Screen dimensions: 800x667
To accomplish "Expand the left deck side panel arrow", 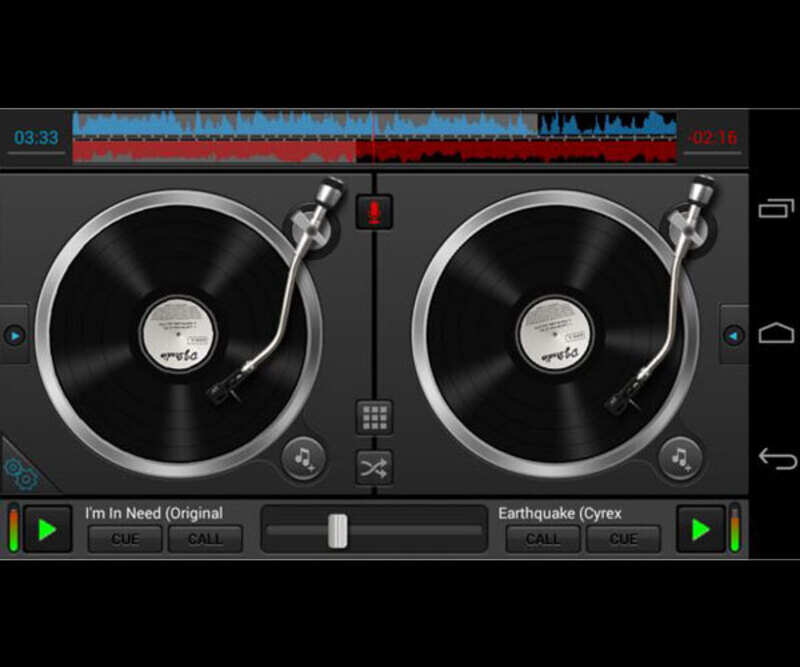I will click(x=12, y=334).
